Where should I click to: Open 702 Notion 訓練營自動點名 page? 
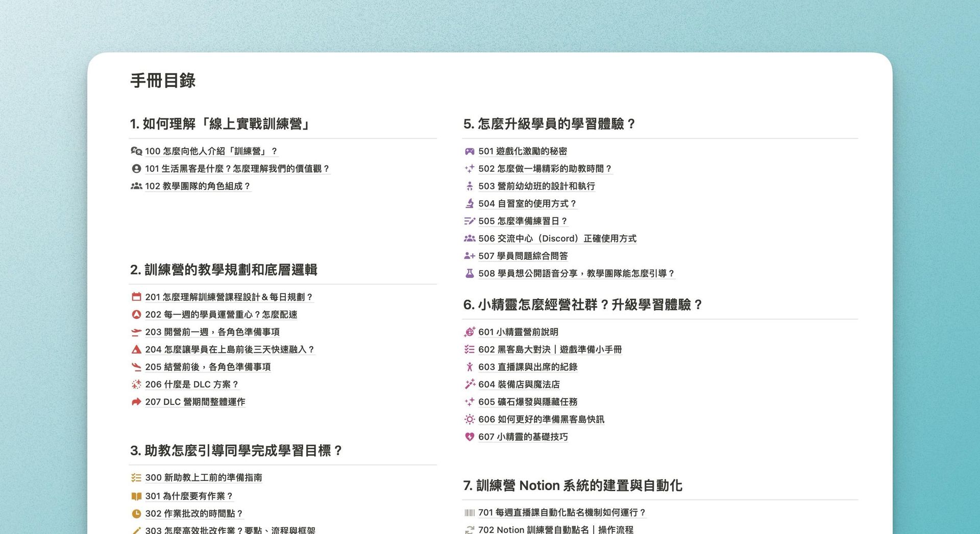pos(555,529)
